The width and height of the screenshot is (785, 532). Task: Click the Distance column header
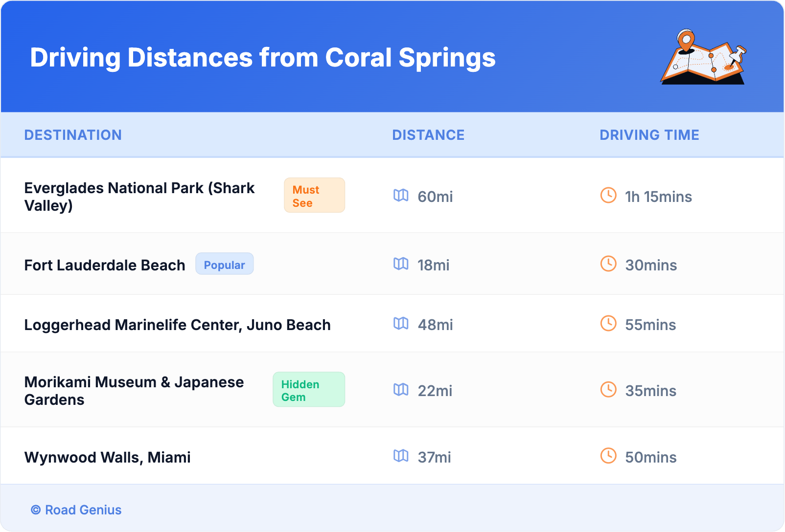428,135
